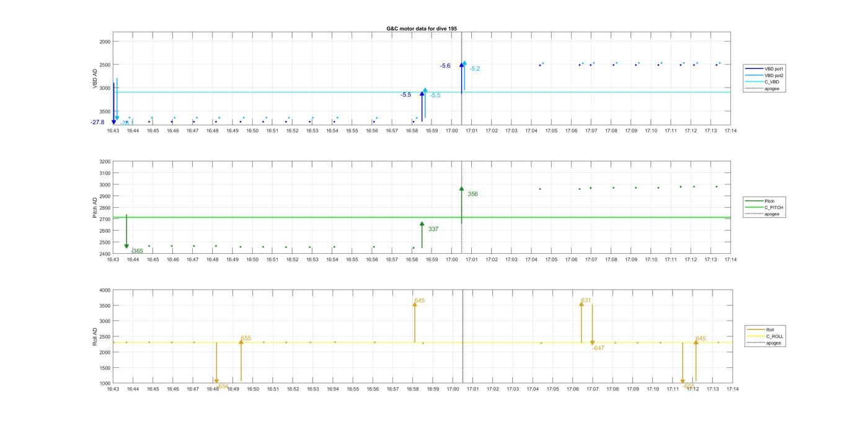This screenshot has width=868, height=430.
Task: Click the "Roll AD" y-axis label
Action: (95, 336)
